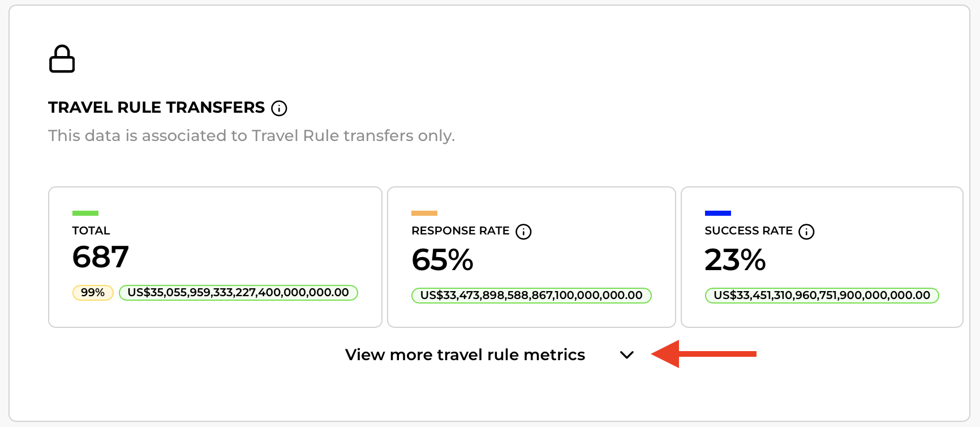Open info tooltip next to Travel Rule Transfers

(279, 108)
